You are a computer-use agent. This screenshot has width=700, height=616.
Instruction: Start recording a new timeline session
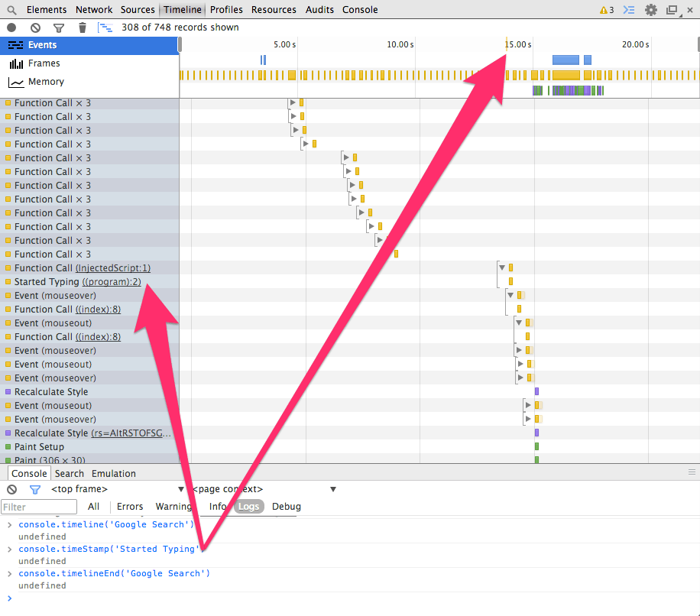11,27
